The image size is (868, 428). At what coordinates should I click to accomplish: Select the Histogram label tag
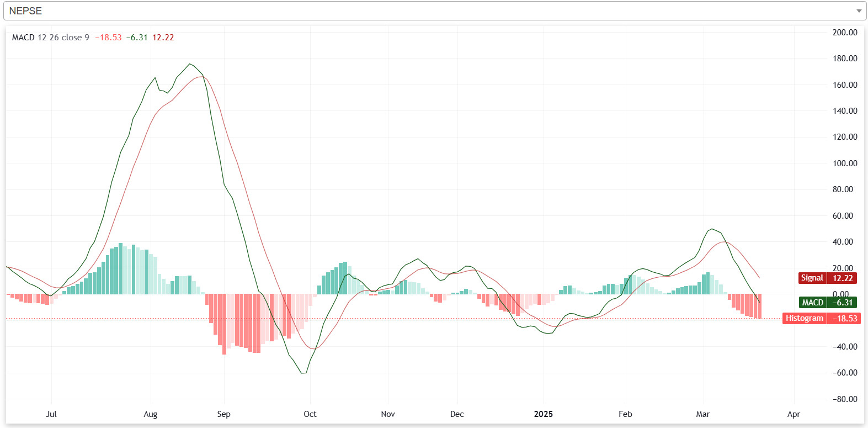click(x=804, y=318)
